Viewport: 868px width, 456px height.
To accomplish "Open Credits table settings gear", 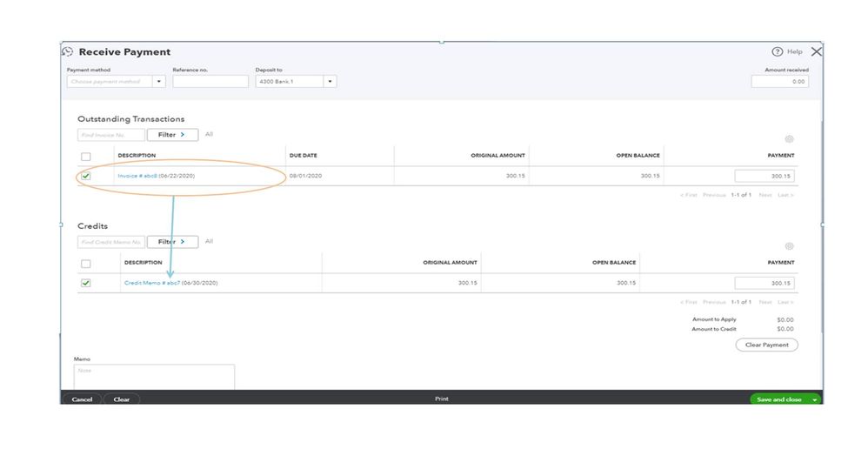I will 790,246.
